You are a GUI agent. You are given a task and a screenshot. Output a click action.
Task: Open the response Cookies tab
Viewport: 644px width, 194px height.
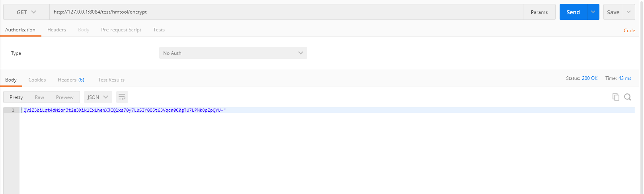tap(37, 80)
